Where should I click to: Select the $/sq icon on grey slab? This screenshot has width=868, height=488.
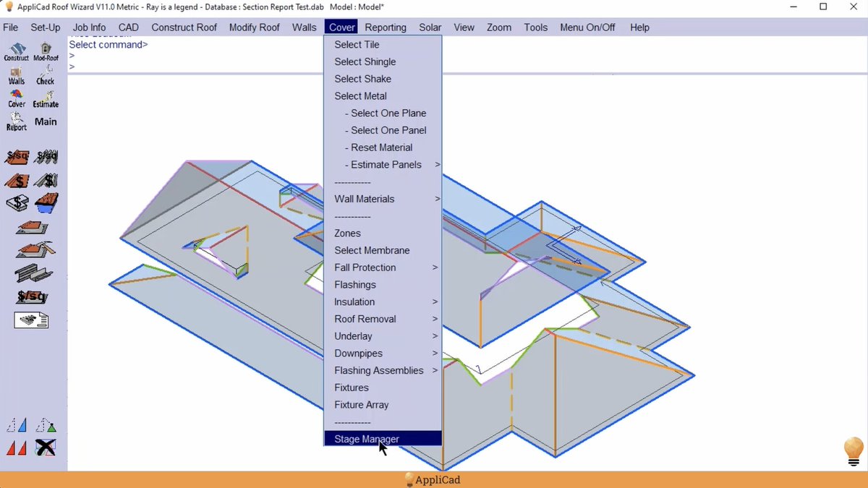[31, 296]
